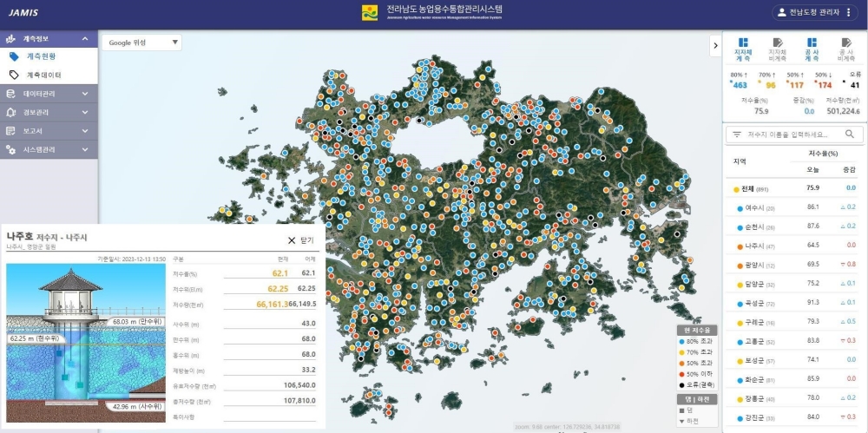This screenshot has height=433, width=868.
Task: Toggle the 오류(결측) legend filter
Action: [696, 384]
